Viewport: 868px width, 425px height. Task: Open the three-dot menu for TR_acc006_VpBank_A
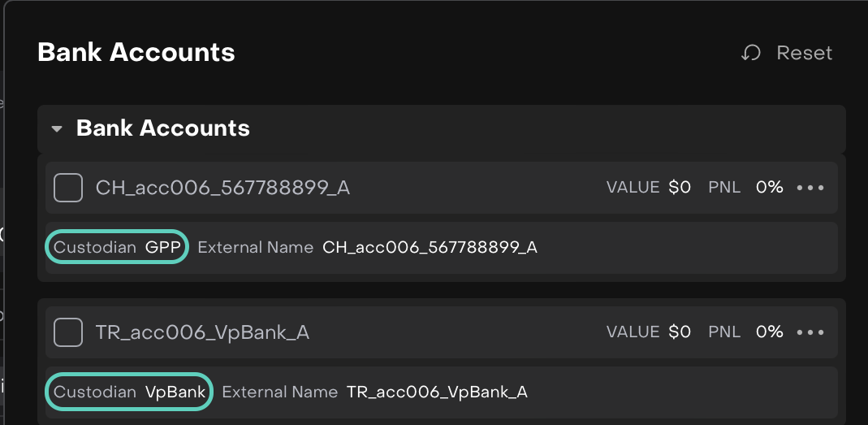[x=810, y=332]
